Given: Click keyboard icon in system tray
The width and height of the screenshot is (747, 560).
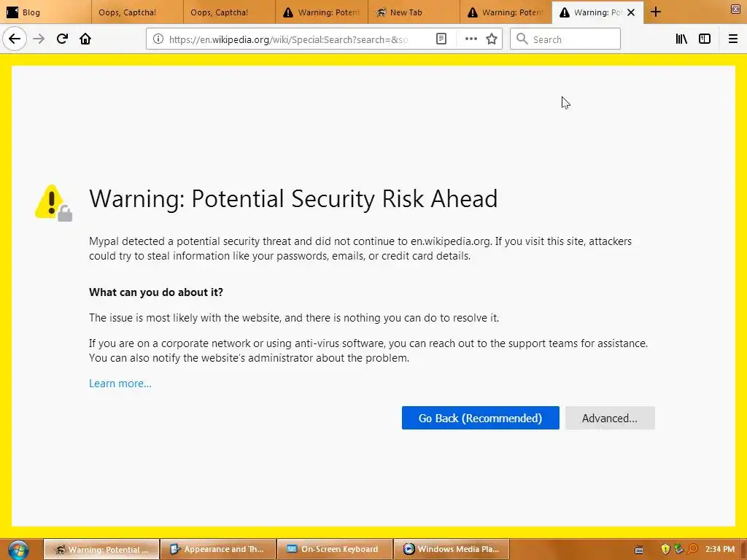Looking at the screenshot, I should (639, 550).
